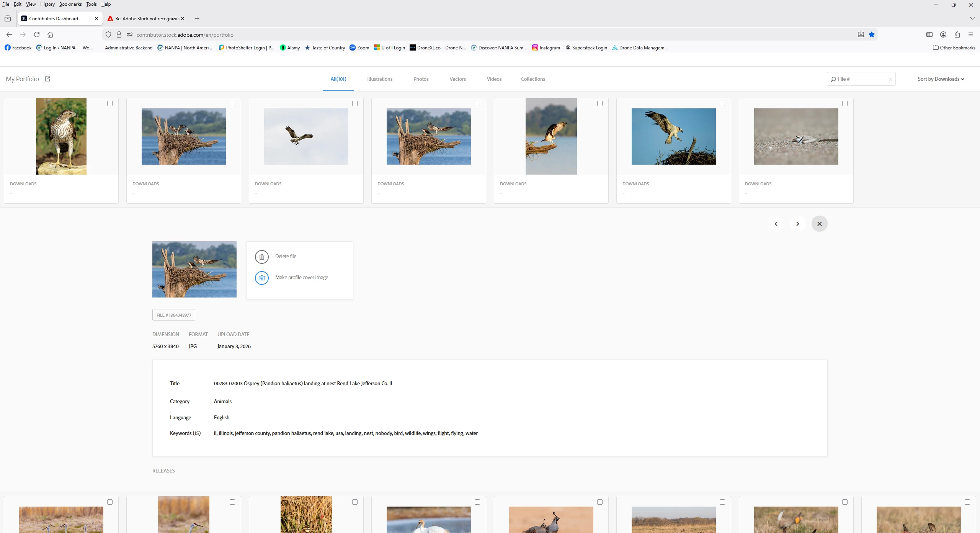Click the bookmark star icon in address bar

[872, 34]
